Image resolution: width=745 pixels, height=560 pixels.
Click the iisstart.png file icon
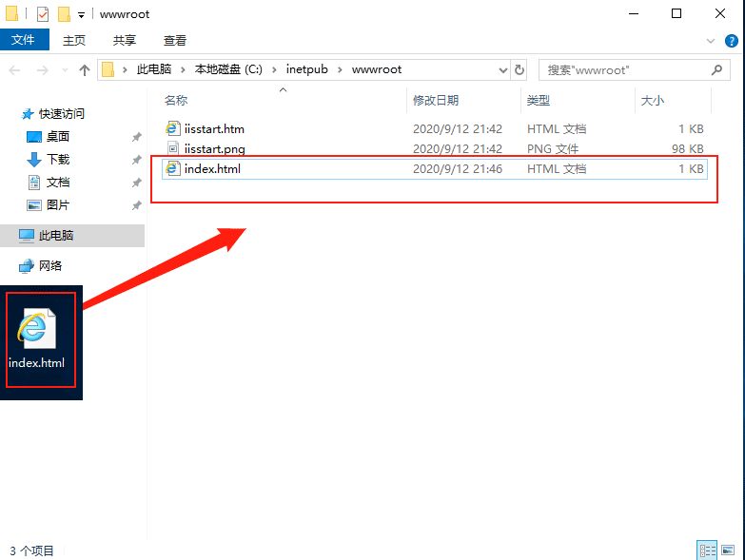[173, 148]
